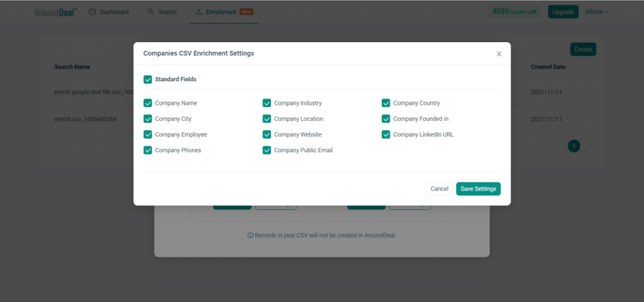Close the Companies CSV Enrichment Settings dialog
Screen dimensions: 644x302
point(499,54)
